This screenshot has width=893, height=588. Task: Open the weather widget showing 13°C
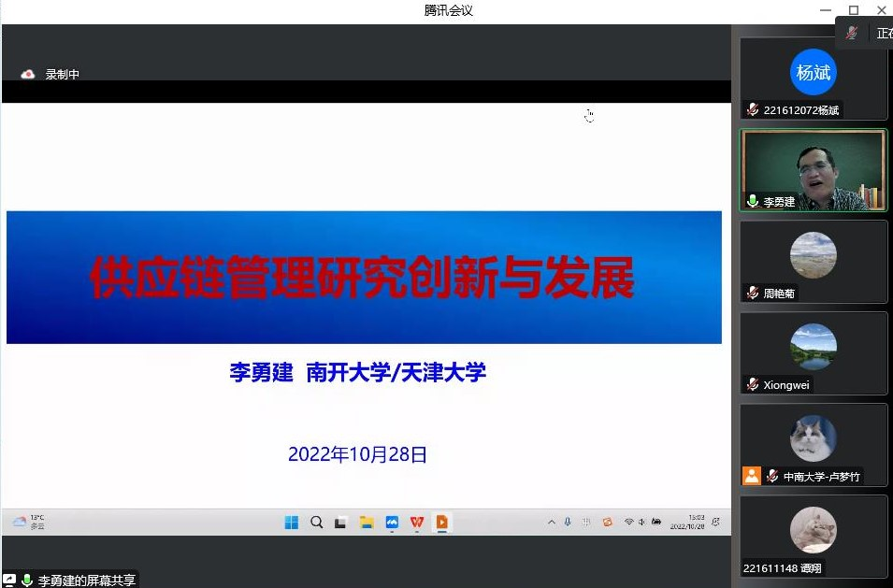point(28,523)
